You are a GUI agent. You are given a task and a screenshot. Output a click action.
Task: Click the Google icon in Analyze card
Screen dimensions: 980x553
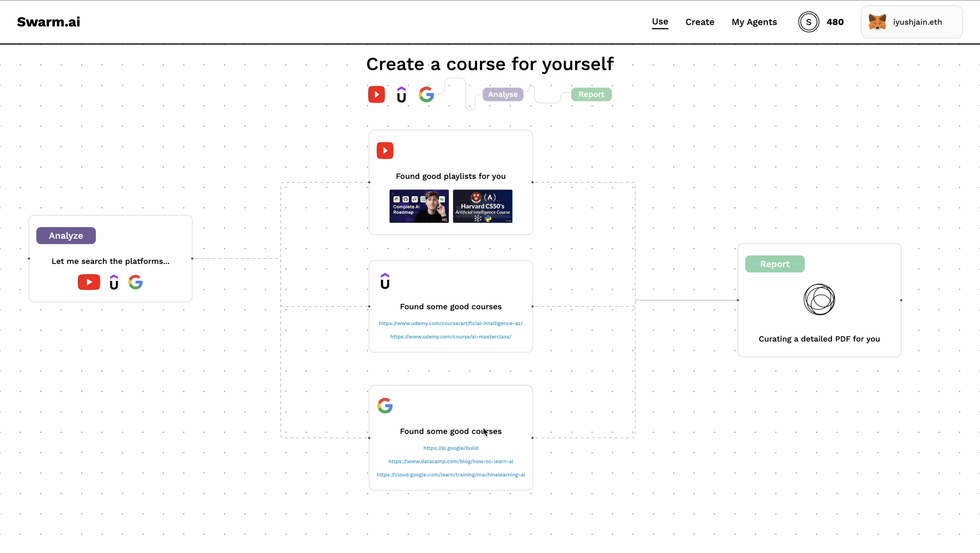135,282
